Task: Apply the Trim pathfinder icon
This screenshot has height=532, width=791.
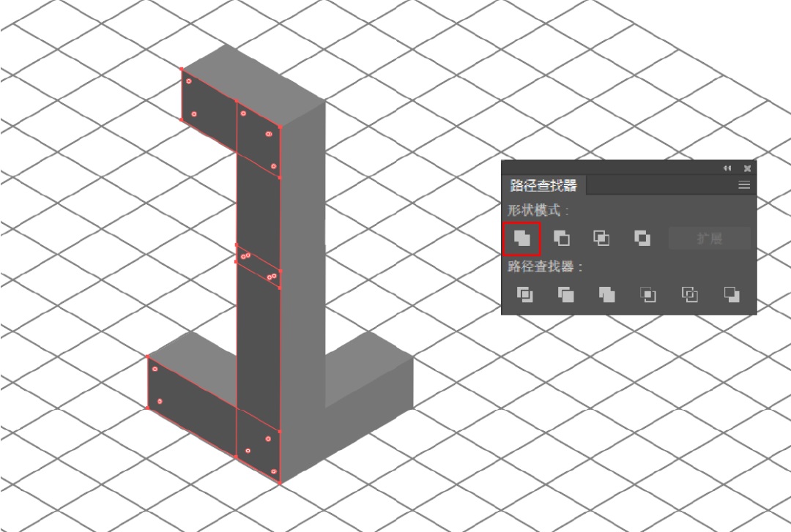Action: pos(565,294)
